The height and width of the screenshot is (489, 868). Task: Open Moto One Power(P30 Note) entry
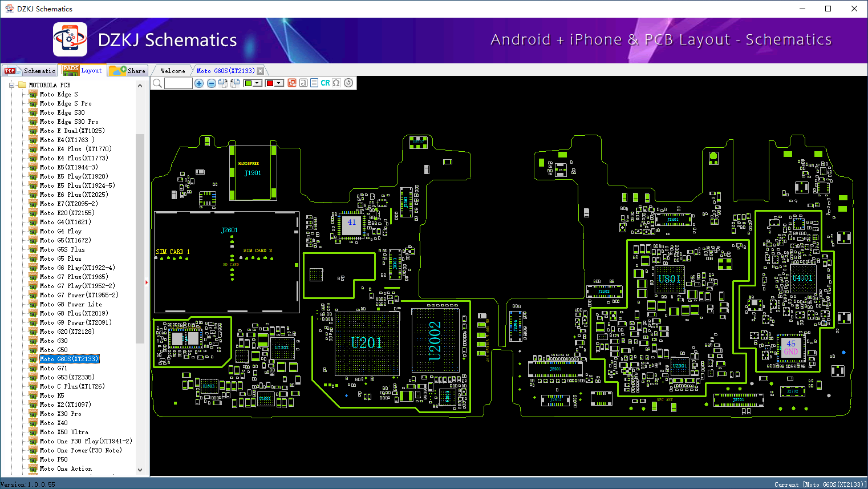(x=81, y=450)
